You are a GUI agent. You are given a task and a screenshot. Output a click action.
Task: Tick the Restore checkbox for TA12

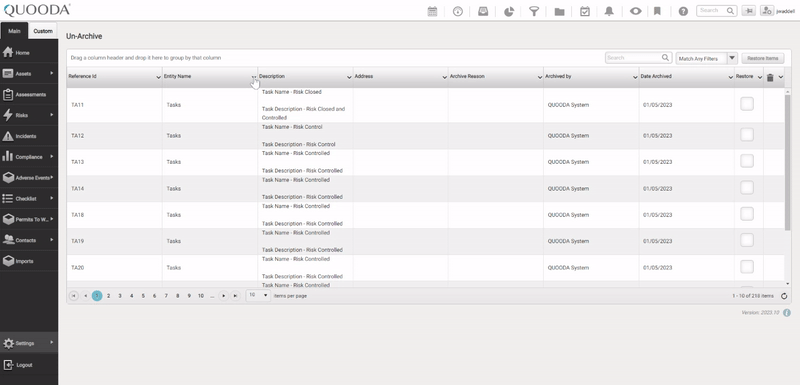tap(747, 135)
